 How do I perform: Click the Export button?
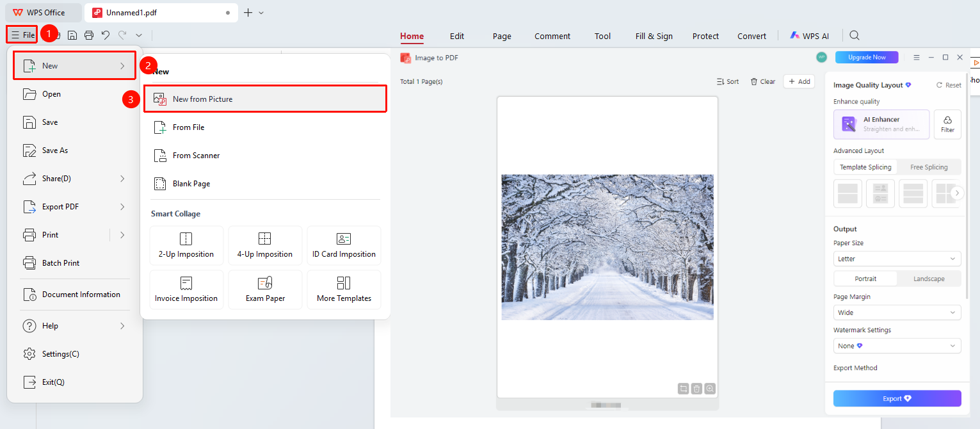(x=897, y=398)
